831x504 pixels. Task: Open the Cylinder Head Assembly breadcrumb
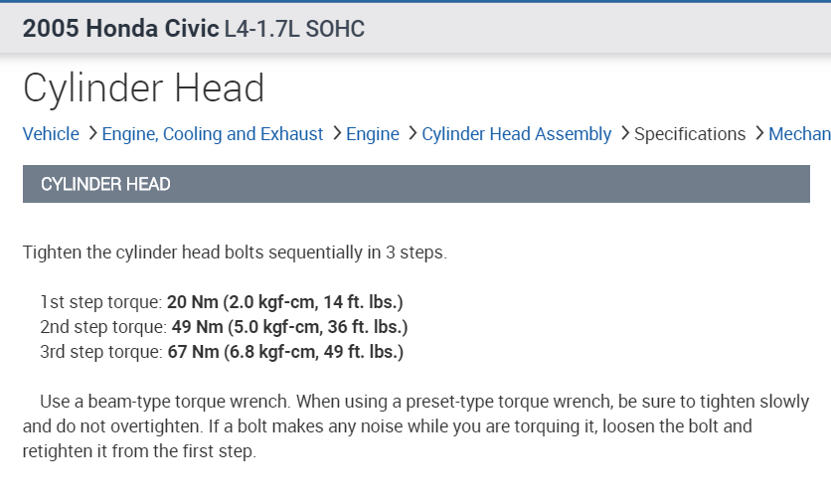pos(516,134)
